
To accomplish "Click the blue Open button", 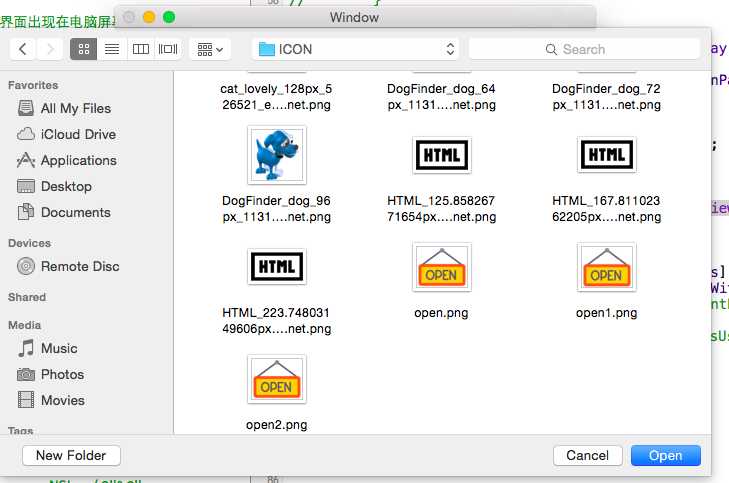I will tap(665, 456).
